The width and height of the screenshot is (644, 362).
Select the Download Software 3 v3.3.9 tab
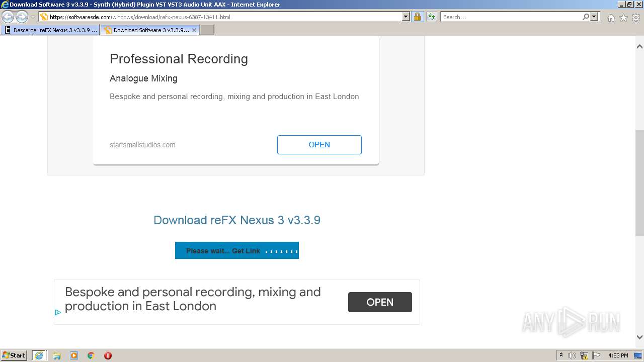(146, 30)
